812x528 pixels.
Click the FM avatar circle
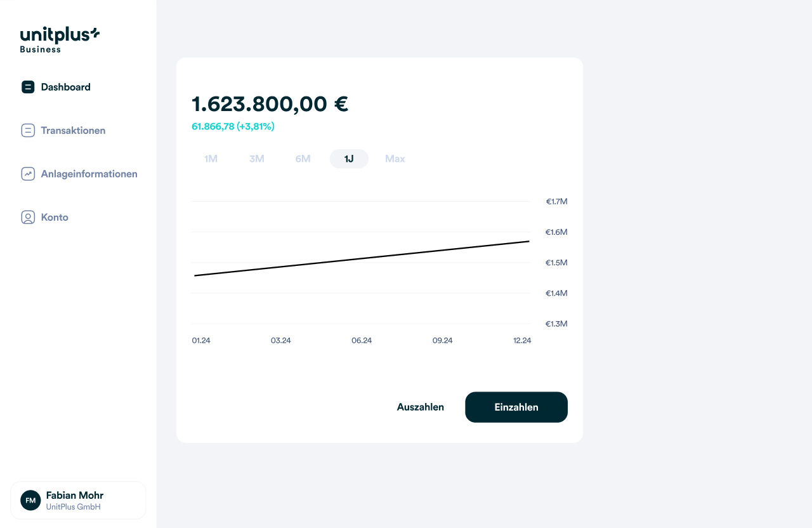tap(30, 500)
